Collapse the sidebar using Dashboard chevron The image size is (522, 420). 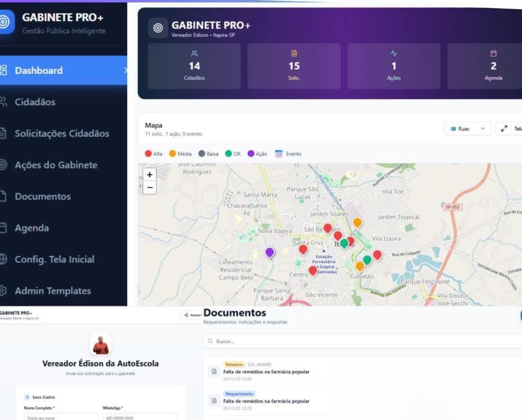125,71
